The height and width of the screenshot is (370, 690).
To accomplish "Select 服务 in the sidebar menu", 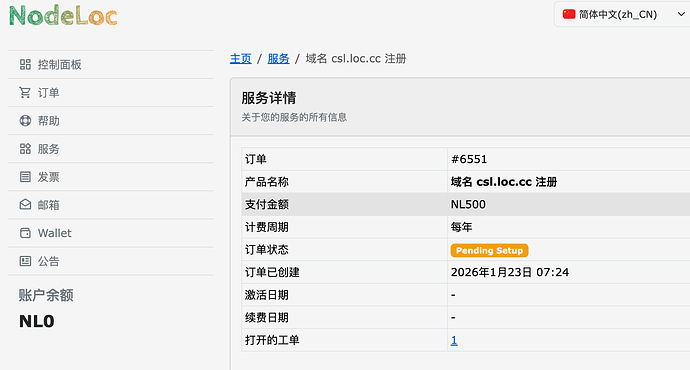I will (x=110, y=149).
